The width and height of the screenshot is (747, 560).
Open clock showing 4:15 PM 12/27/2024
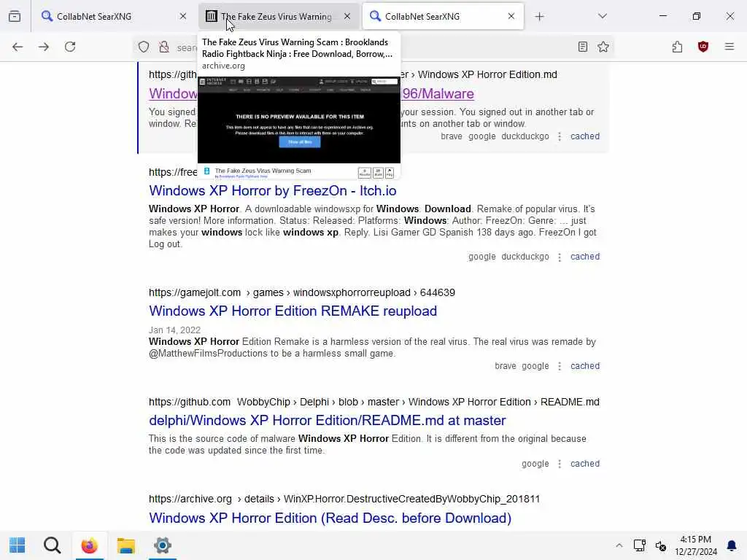696,545
